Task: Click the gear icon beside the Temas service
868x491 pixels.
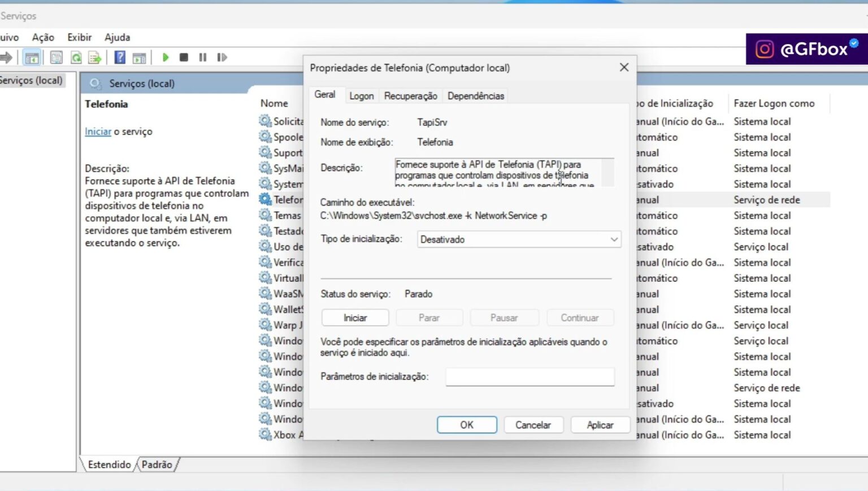Action: [265, 215]
